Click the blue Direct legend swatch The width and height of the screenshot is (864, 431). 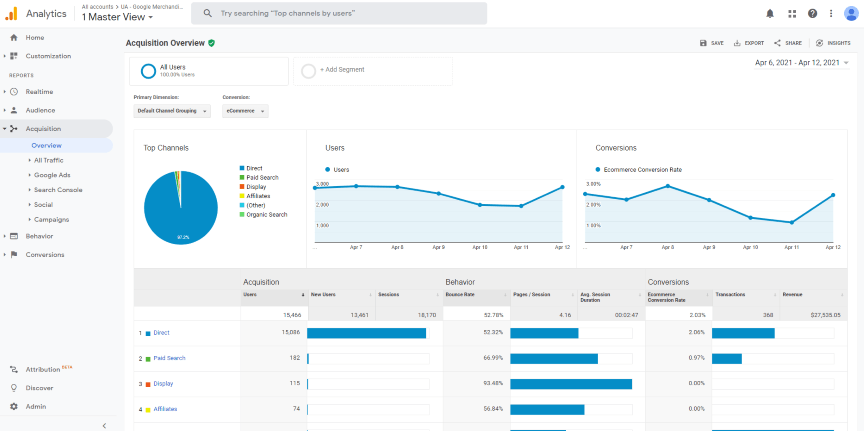tap(241, 168)
